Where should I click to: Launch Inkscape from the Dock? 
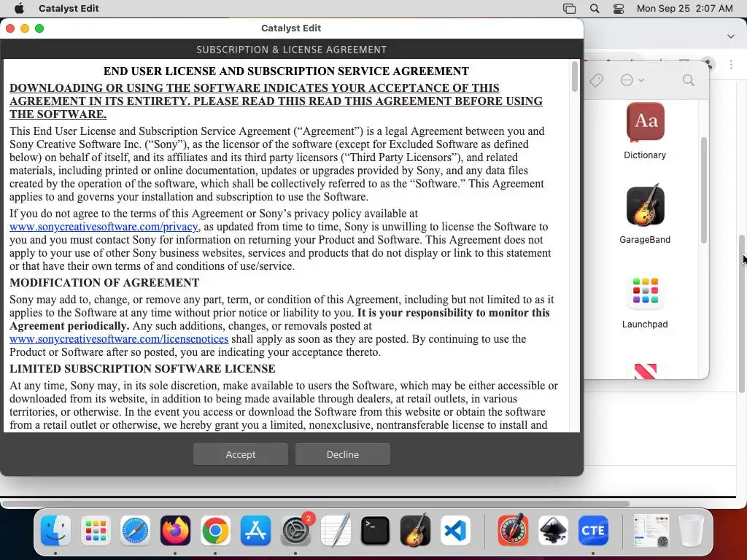553,531
